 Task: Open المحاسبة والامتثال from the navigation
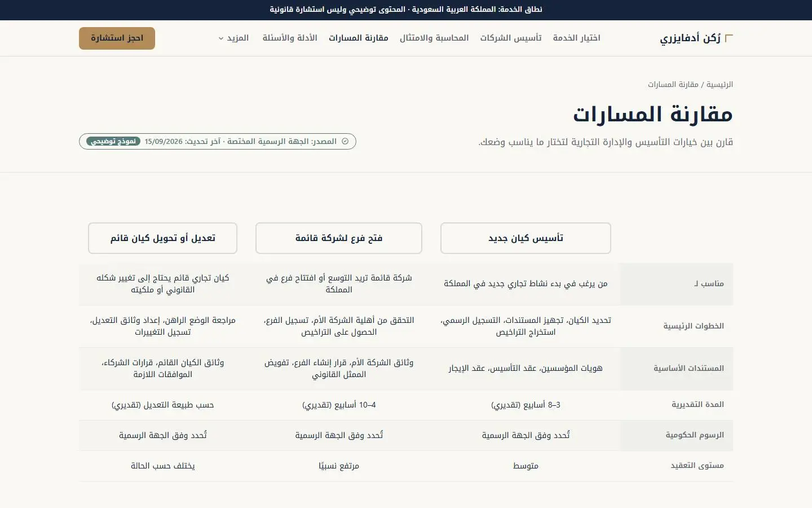[x=434, y=38]
